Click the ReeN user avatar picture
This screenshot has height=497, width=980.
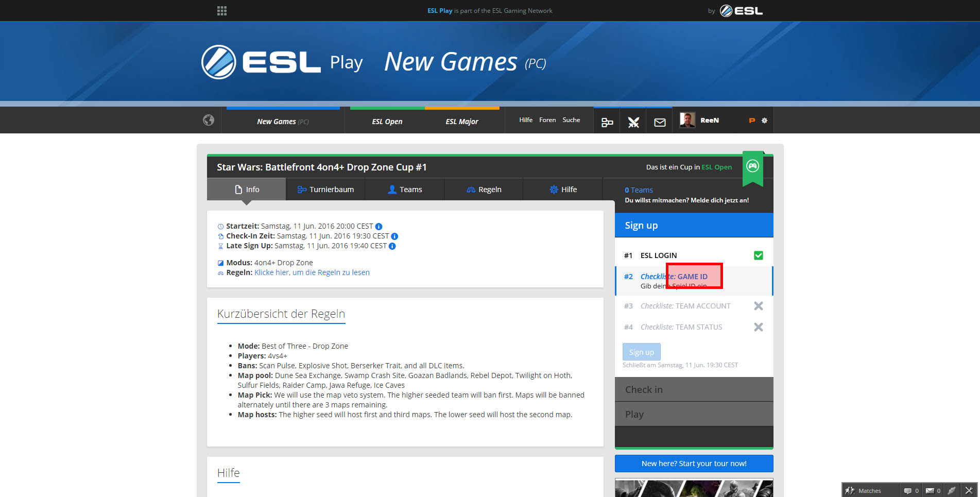[687, 120]
